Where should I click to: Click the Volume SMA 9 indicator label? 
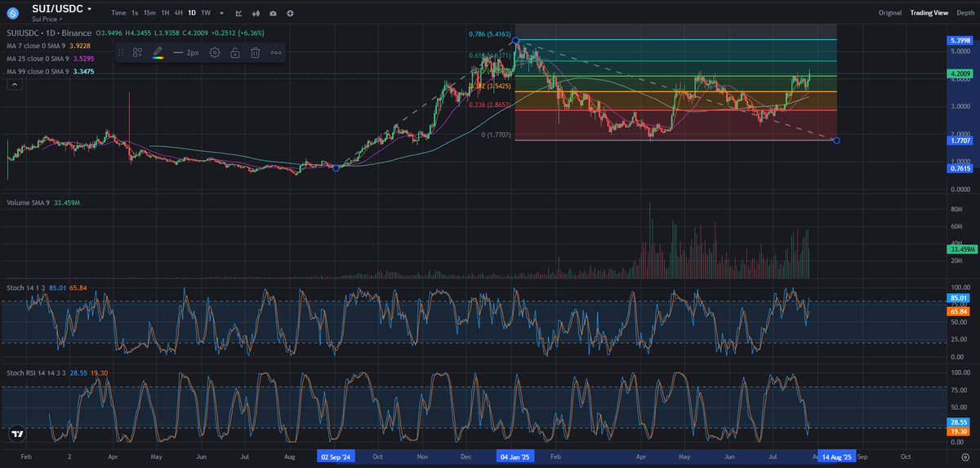(x=28, y=202)
